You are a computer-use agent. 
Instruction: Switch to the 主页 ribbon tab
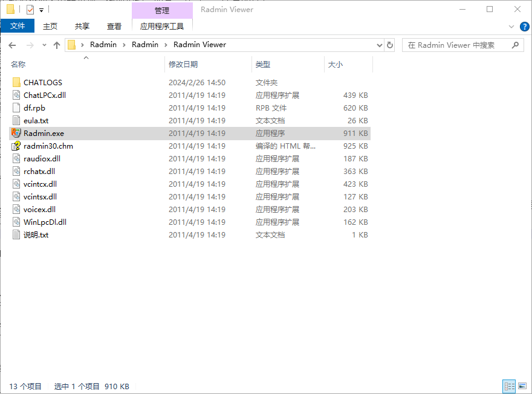[x=50, y=26]
